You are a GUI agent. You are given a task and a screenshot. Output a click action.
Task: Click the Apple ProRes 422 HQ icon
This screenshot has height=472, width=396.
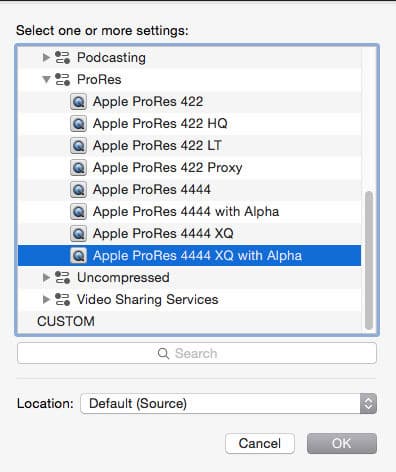[x=78, y=124]
